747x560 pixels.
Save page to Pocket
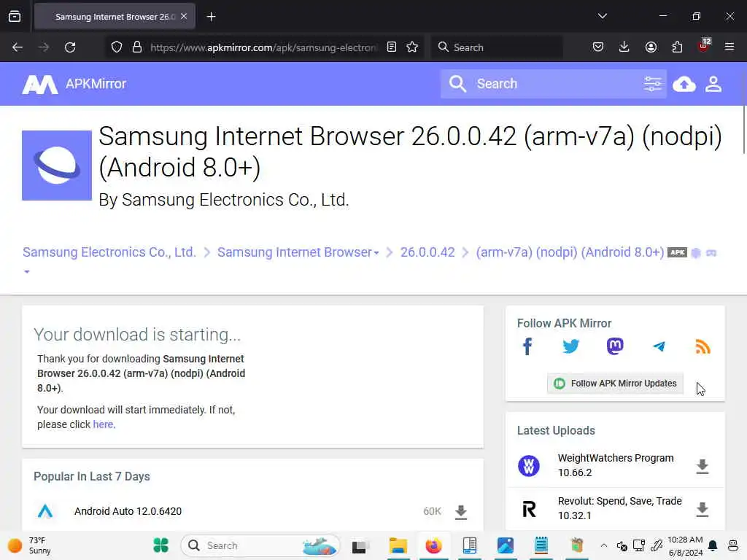click(598, 47)
